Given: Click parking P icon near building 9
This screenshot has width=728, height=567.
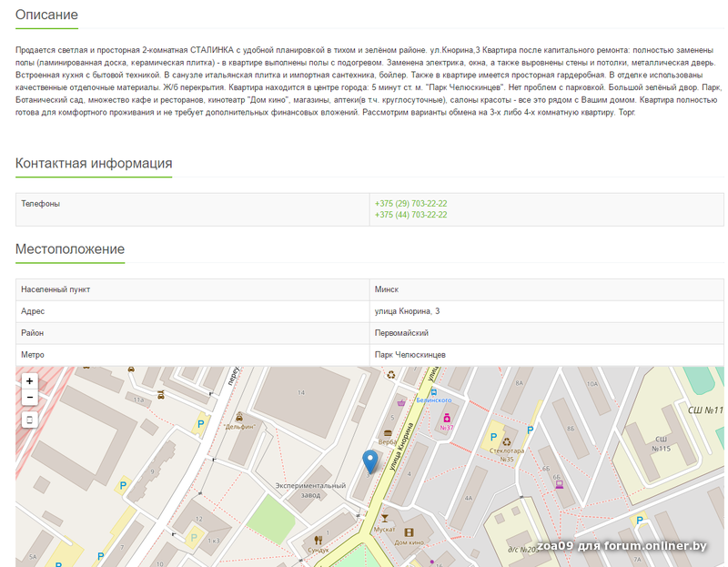Looking at the screenshot, I should (x=123, y=486).
